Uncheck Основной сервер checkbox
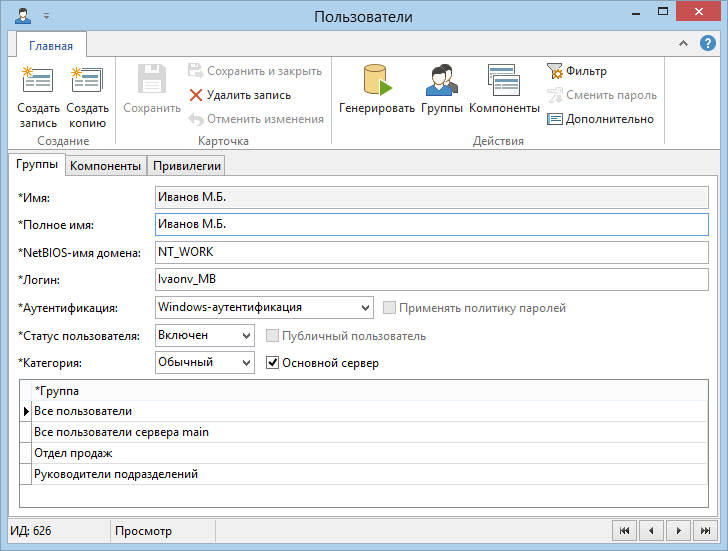728x551 pixels. tap(272, 363)
